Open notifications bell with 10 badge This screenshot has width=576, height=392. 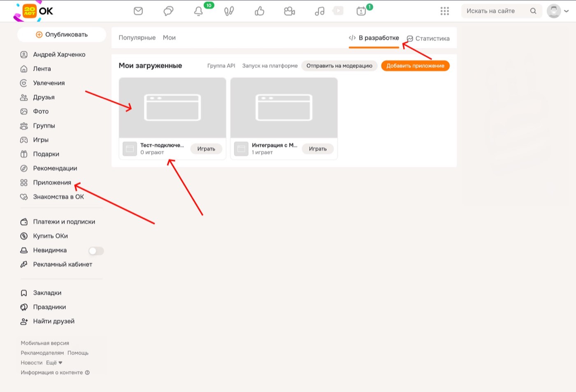click(198, 11)
